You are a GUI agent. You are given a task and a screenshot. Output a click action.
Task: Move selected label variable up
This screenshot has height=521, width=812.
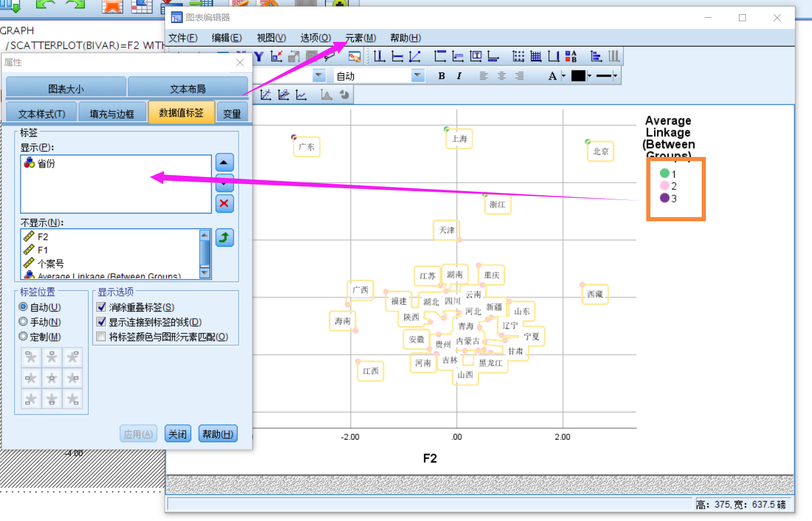225,162
